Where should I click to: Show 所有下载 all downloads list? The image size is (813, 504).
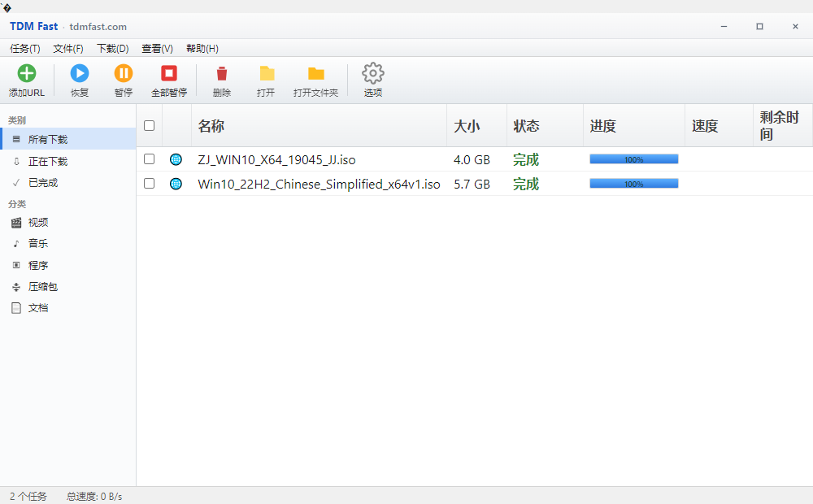coord(68,139)
